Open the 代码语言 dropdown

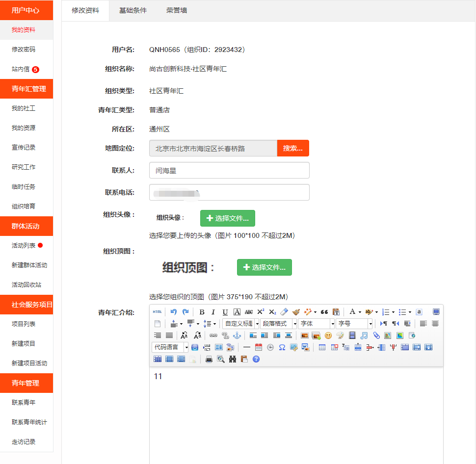click(170, 347)
